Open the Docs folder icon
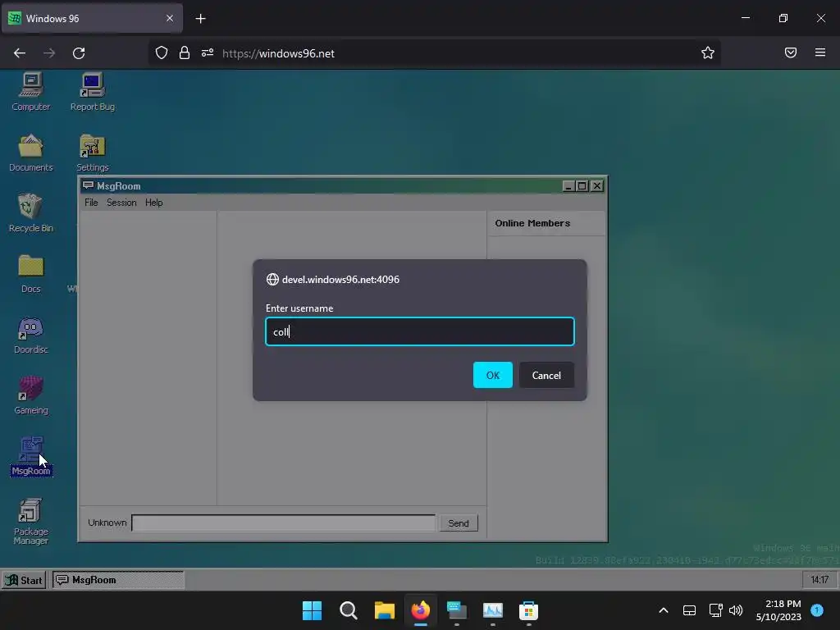Image resolution: width=840 pixels, height=630 pixels. (x=31, y=274)
